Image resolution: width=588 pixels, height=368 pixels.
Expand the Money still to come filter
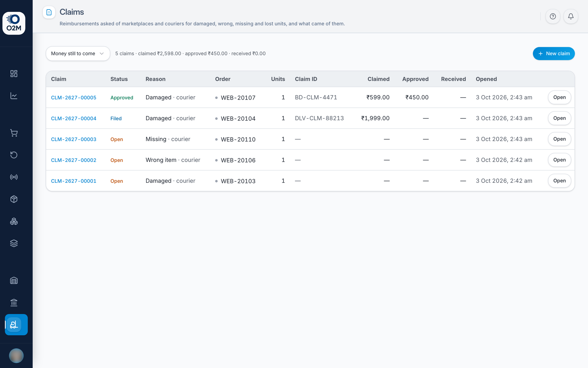78,54
